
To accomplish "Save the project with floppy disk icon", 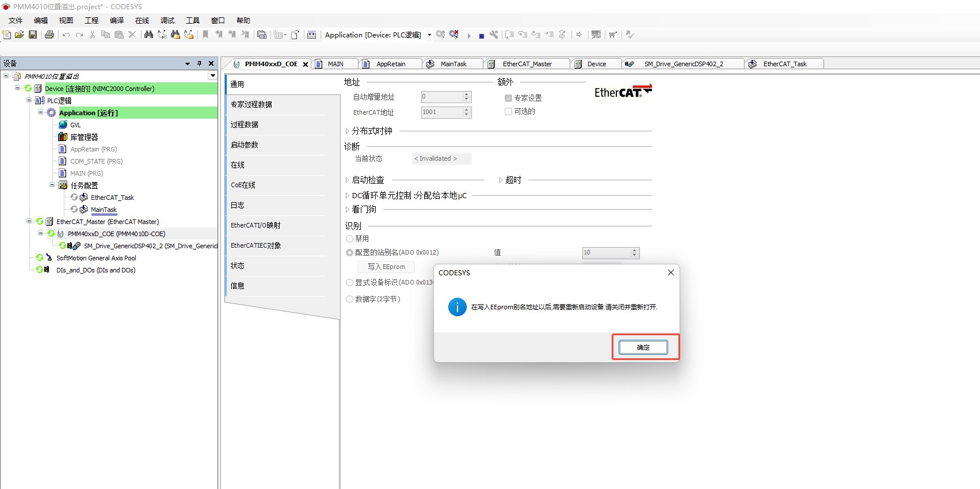I will coord(33,35).
